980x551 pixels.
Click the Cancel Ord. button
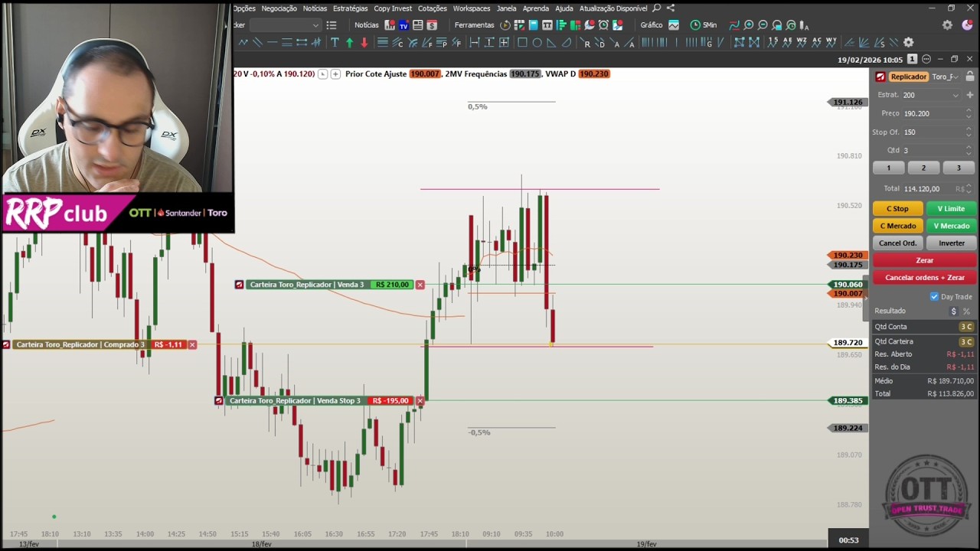[897, 243]
